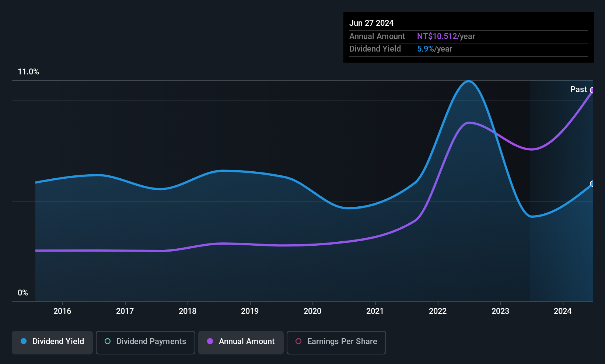Click the 2019 axis label
The image size is (605, 364).
pyautogui.click(x=250, y=311)
